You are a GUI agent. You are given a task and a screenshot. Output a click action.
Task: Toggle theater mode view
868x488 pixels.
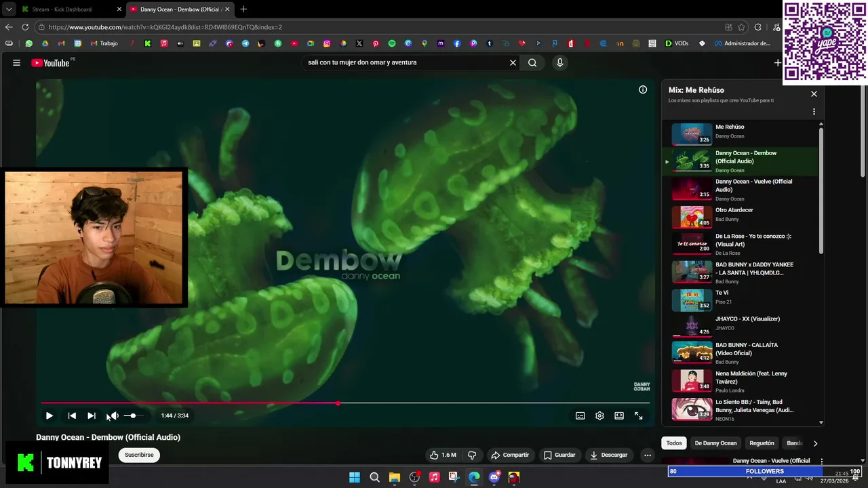pyautogui.click(x=619, y=415)
